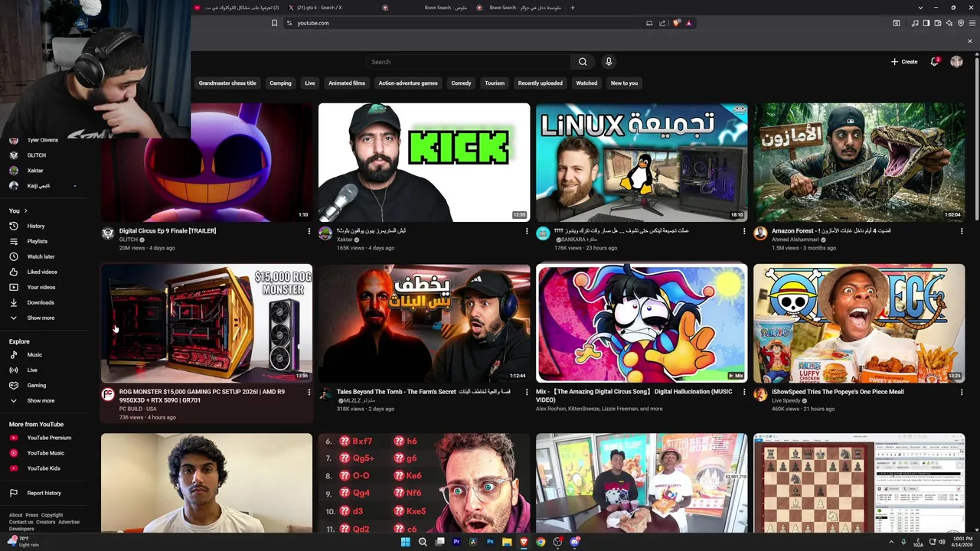Open the Brave Rewards triangle icon
Viewport: 980px width, 551px height.
coord(689,23)
